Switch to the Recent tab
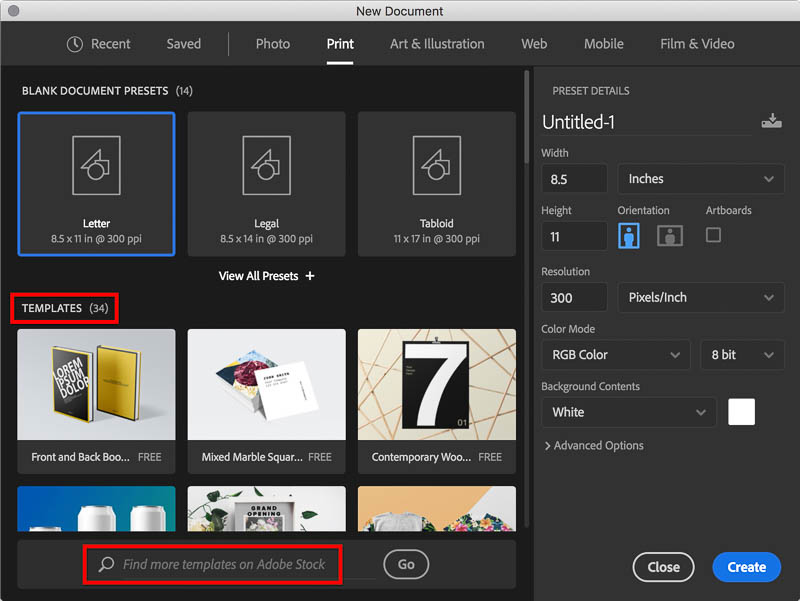 coord(98,44)
